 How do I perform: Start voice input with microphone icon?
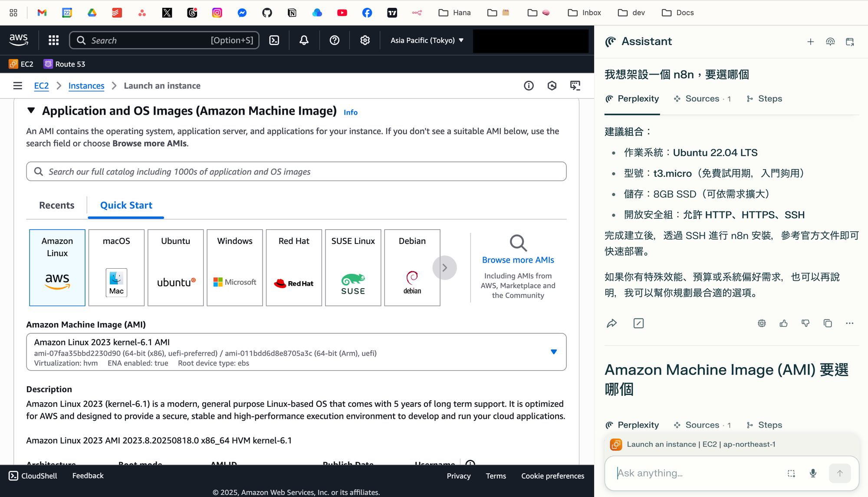pos(813,473)
